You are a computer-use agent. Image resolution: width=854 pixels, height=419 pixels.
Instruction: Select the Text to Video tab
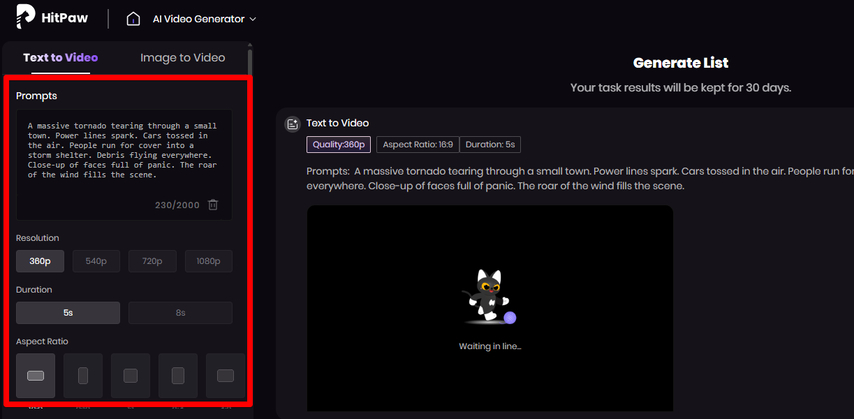coord(60,58)
